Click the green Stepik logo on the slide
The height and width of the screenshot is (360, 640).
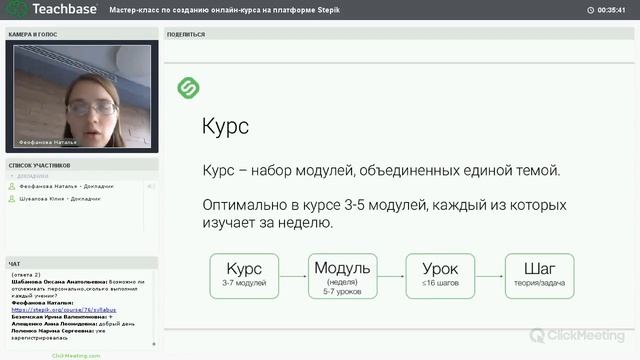click(188, 88)
